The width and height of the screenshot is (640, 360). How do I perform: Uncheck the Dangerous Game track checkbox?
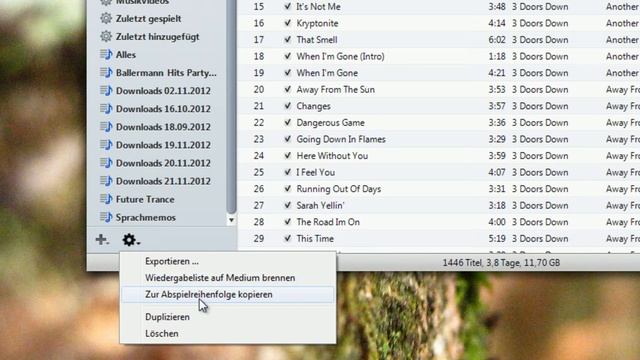(x=288, y=122)
